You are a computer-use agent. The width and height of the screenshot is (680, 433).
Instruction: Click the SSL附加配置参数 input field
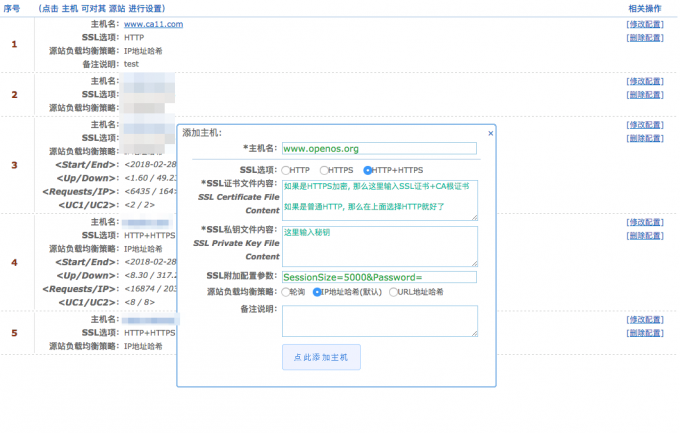(379, 277)
